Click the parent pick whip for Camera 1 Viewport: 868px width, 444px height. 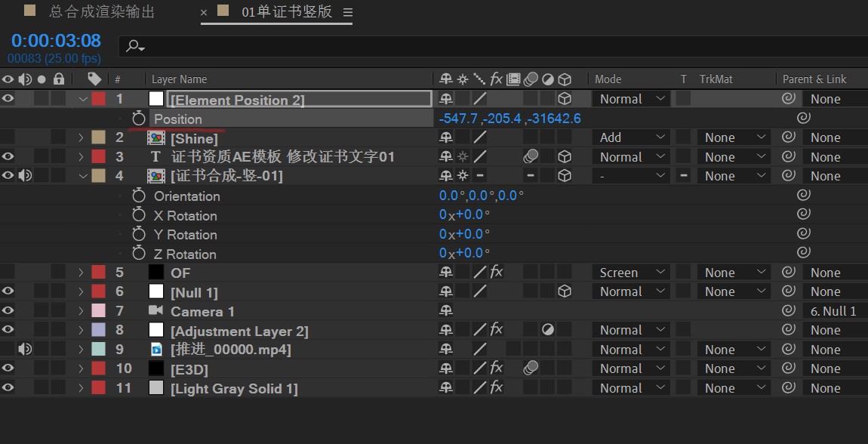[x=789, y=311]
